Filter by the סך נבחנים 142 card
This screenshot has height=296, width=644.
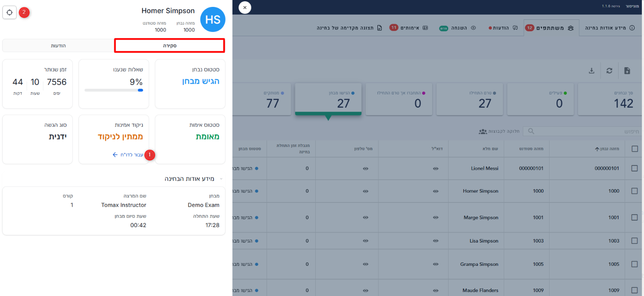(610, 99)
